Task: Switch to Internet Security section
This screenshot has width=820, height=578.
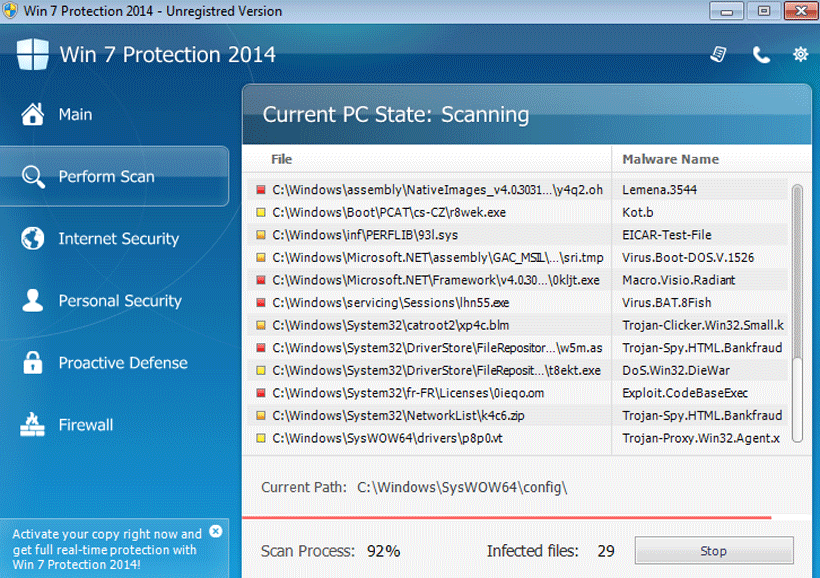Action: tap(118, 239)
